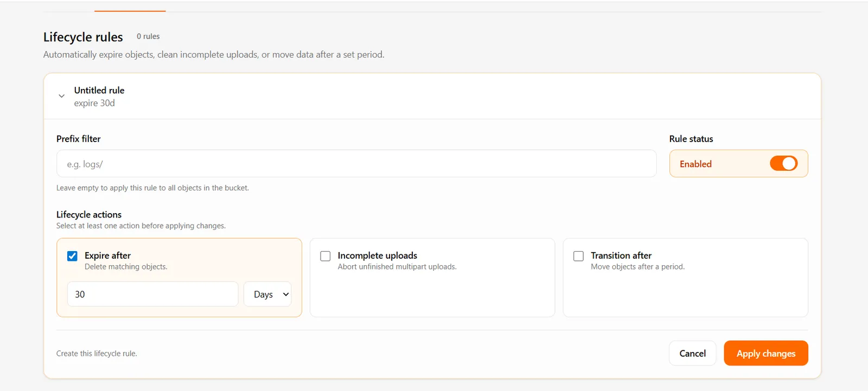The image size is (868, 391).
Task: Uncheck the Expire after checkbox
Action: tap(72, 256)
